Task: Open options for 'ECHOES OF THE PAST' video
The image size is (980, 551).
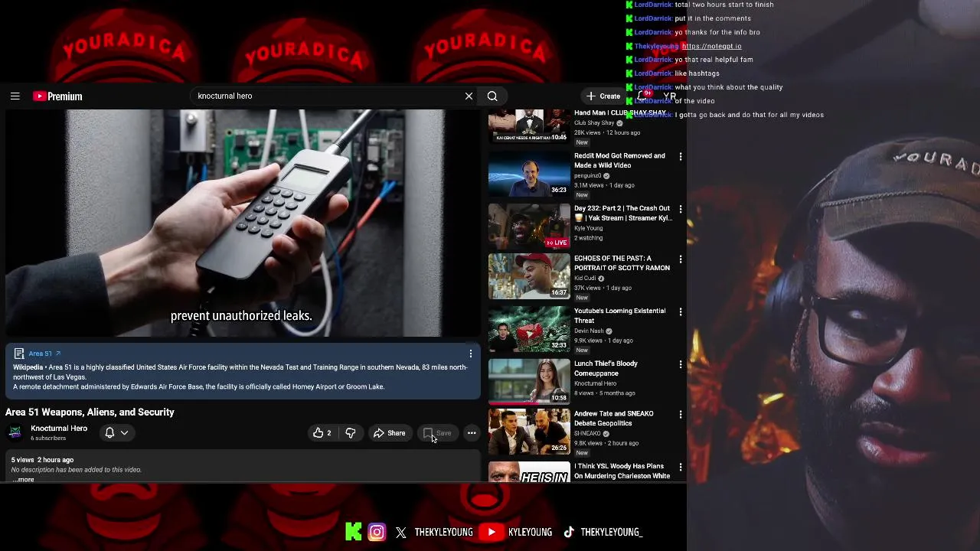Action: (680, 259)
